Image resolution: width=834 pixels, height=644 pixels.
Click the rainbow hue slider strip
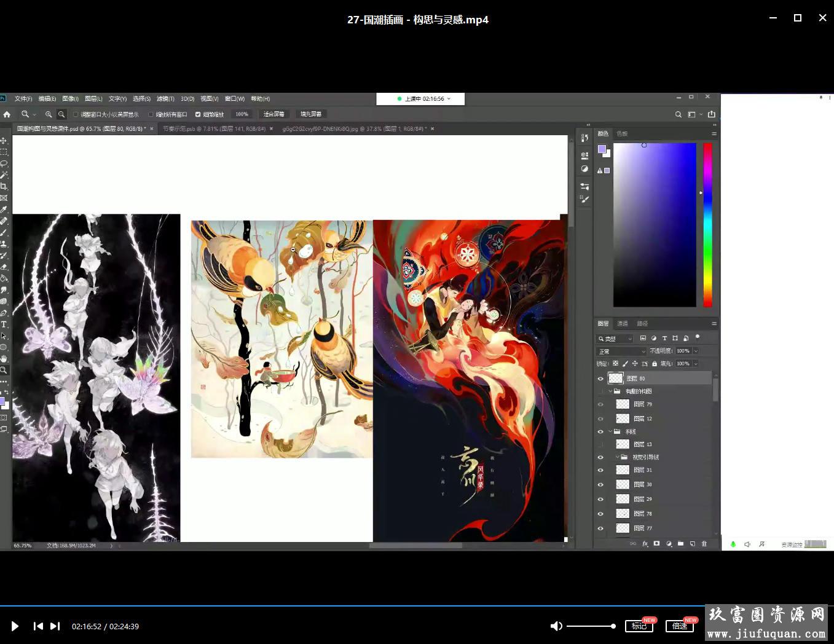707,225
